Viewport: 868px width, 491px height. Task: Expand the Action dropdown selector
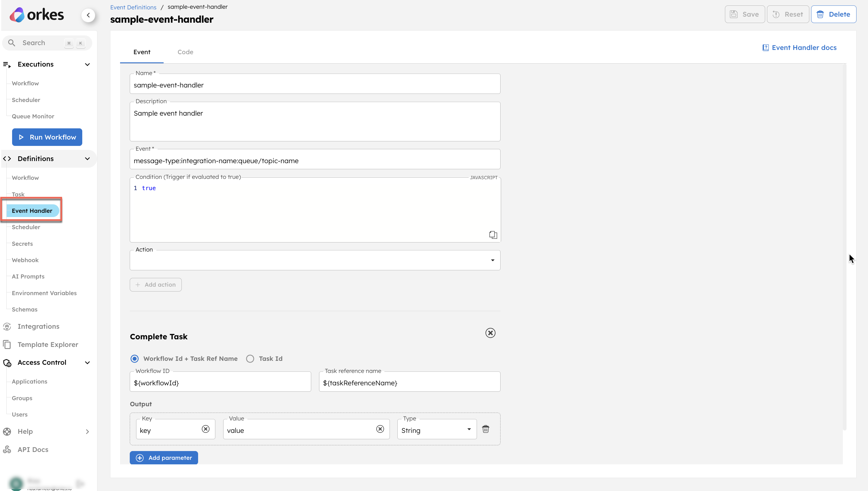coord(492,260)
